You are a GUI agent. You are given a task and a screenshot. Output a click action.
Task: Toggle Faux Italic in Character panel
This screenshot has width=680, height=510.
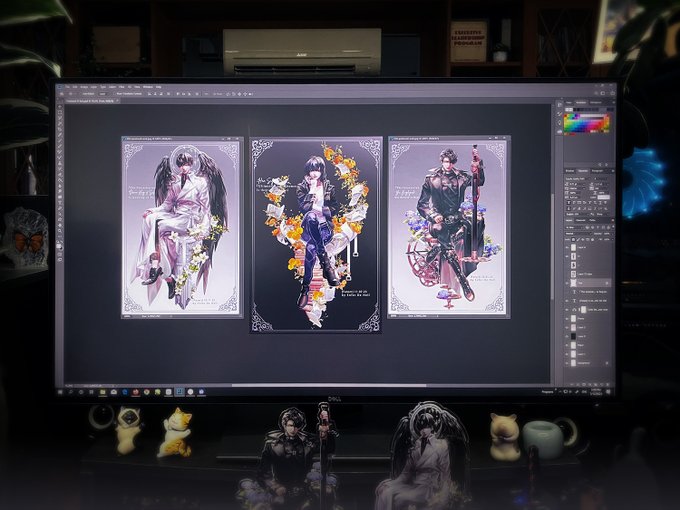click(x=574, y=203)
